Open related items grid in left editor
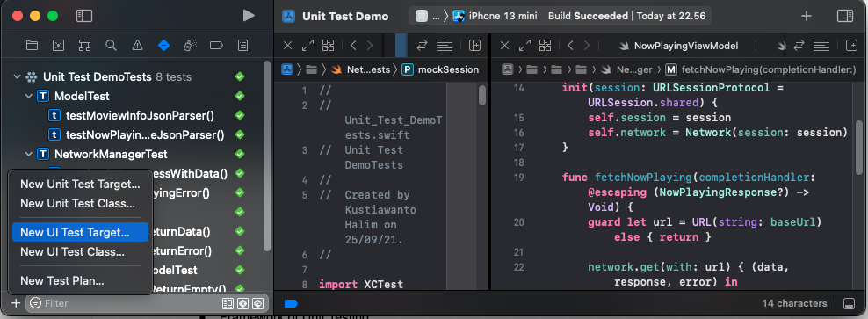 329,46
